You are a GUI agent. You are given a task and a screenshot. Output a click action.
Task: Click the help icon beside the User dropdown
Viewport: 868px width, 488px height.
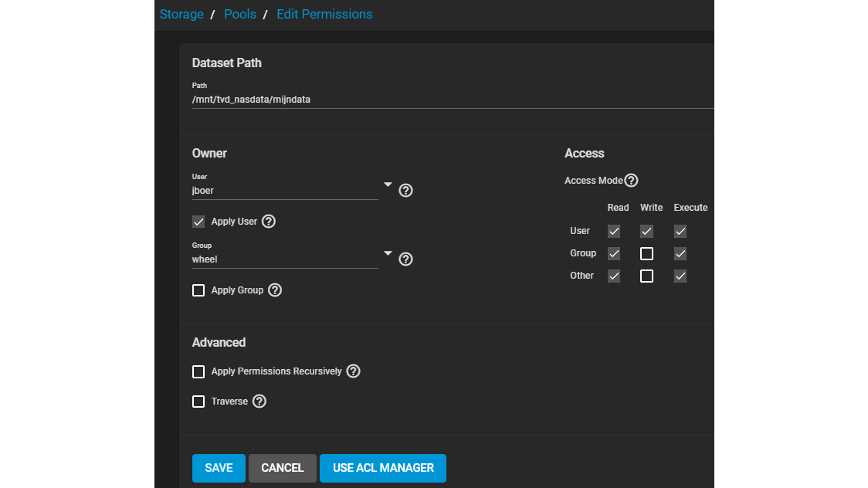(x=405, y=190)
